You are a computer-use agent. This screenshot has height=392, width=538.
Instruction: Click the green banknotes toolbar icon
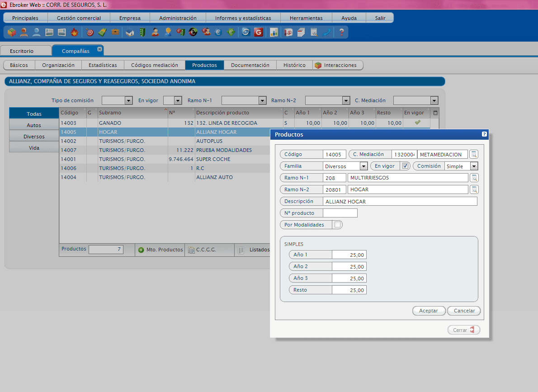click(x=102, y=32)
